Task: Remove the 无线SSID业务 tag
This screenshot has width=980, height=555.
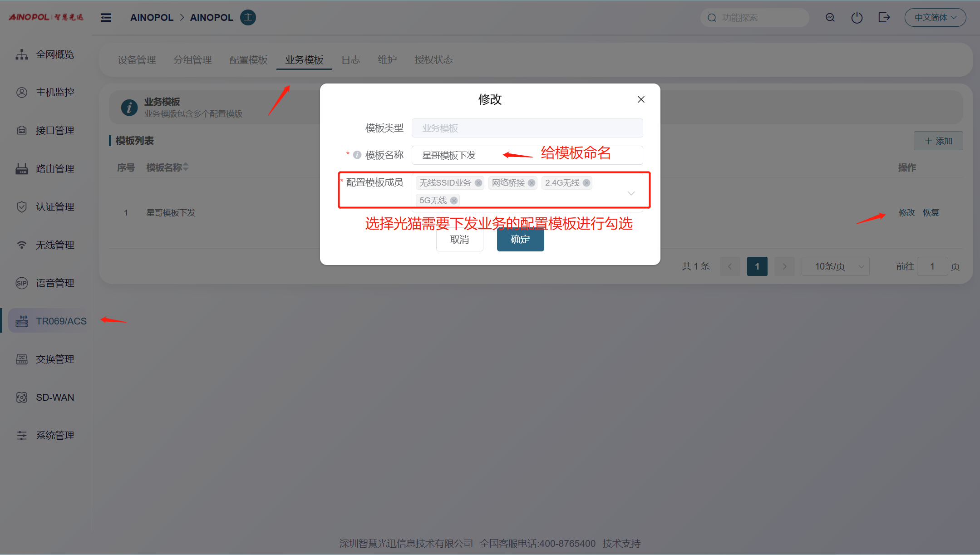Action: [x=478, y=183]
